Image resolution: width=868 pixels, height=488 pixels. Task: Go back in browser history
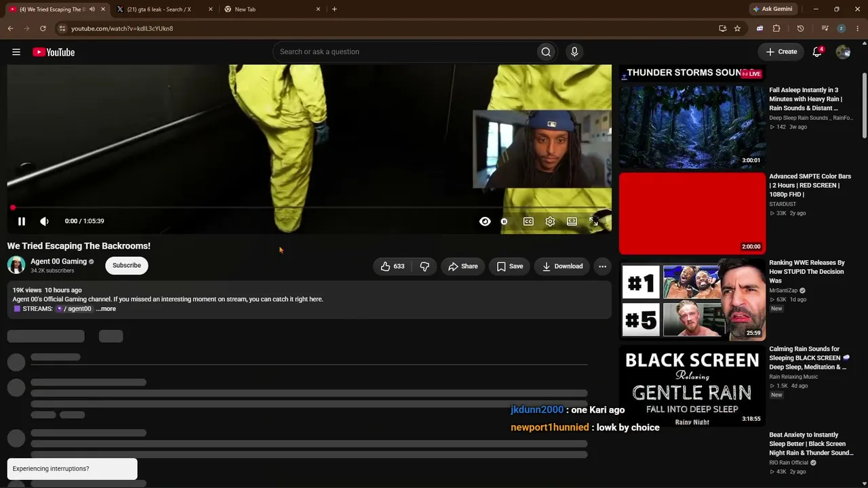pyautogui.click(x=10, y=28)
